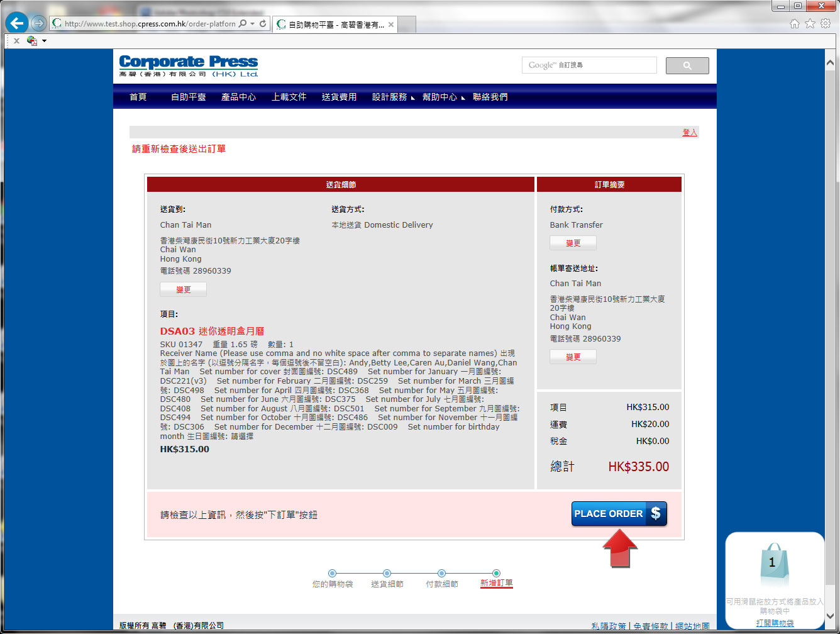This screenshot has height=634, width=840.
Task: Click the browser forward arrow button
Action: 38,24
